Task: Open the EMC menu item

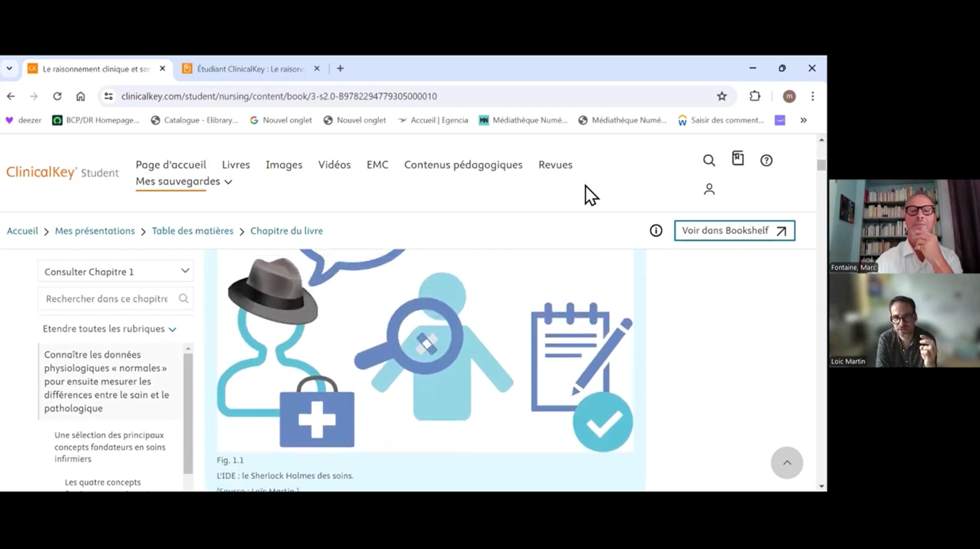Action: tap(377, 165)
